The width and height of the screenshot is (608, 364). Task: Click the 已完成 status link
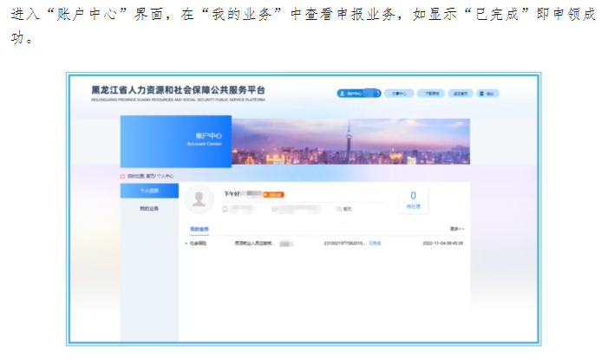click(x=375, y=243)
